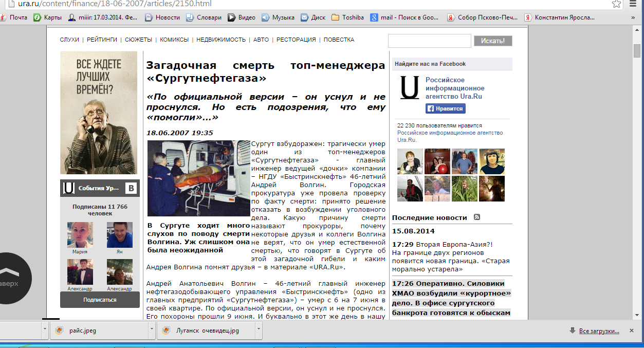Go to the ПОВЕСТКА section
644x348 pixels.
pyautogui.click(x=339, y=40)
